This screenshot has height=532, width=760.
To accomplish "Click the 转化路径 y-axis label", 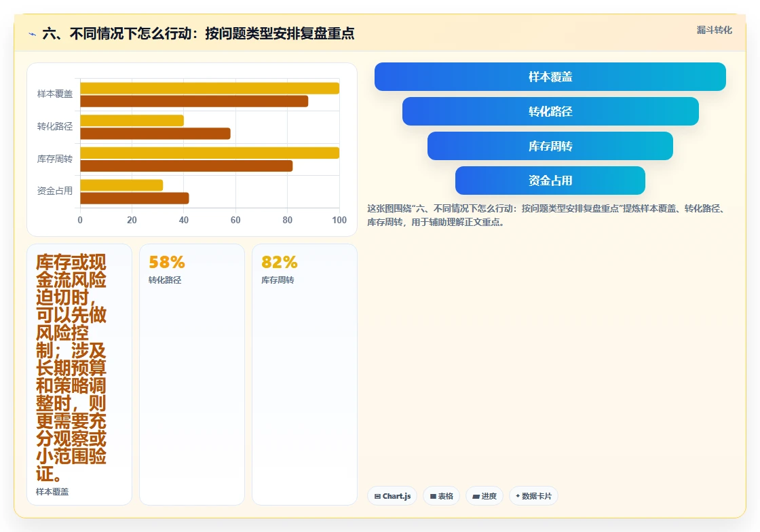I will point(55,126).
